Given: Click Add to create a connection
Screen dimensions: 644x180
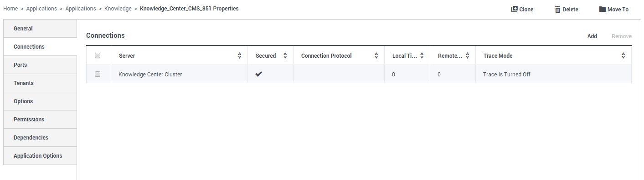Looking at the screenshot, I should pyautogui.click(x=592, y=36).
